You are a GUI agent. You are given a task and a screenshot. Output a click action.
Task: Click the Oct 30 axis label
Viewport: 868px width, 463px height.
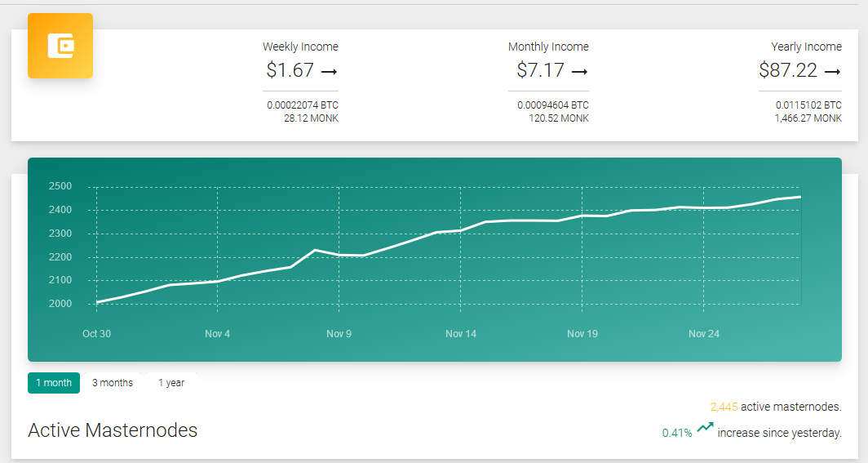[96, 333]
